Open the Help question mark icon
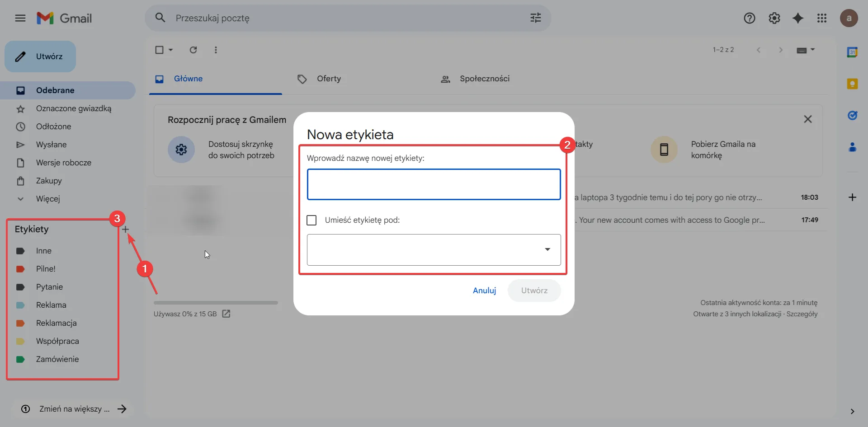Image resolution: width=868 pixels, height=427 pixels. [750, 18]
